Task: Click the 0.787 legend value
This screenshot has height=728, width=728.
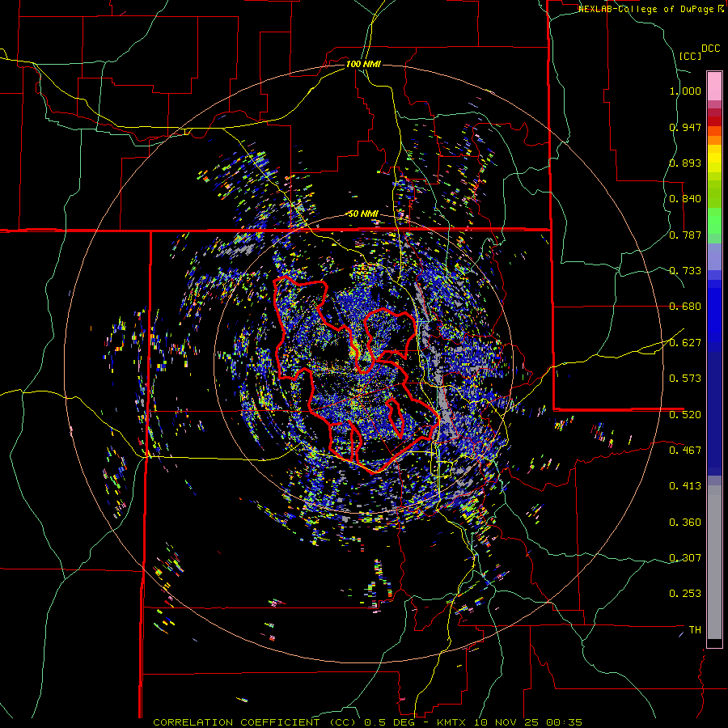Action: (685, 235)
